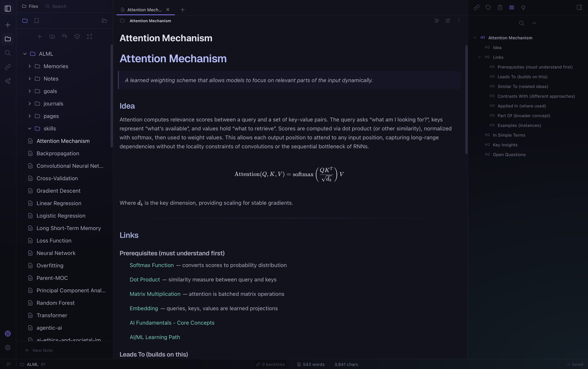The image size is (588, 369).
Task: Open the tags panel icon
Action: pos(488,8)
